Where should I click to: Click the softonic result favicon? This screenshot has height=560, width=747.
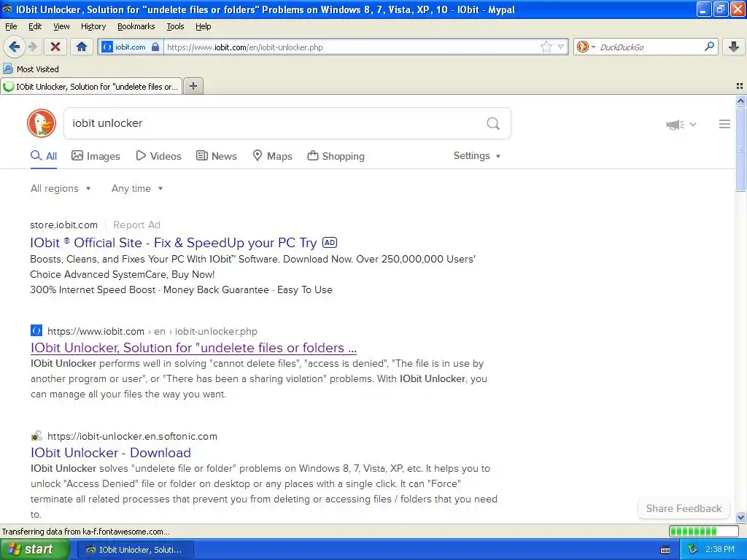(36, 436)
